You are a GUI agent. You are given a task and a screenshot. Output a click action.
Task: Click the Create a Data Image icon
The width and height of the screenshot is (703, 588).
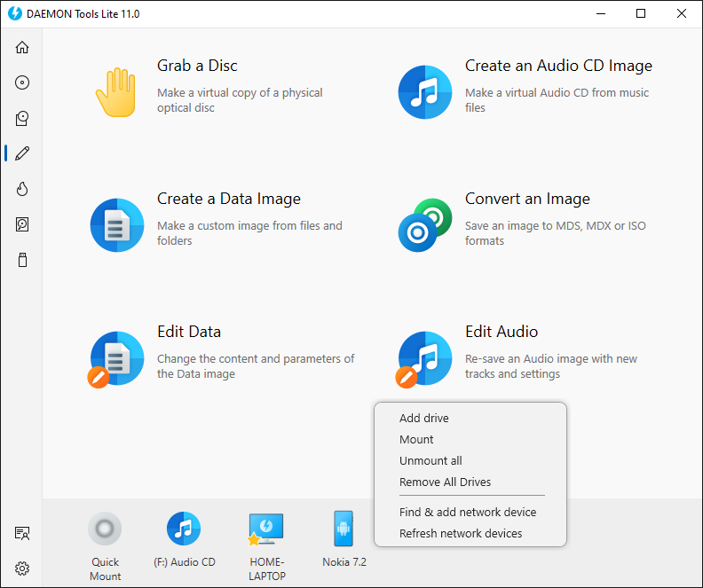point(117,224)
